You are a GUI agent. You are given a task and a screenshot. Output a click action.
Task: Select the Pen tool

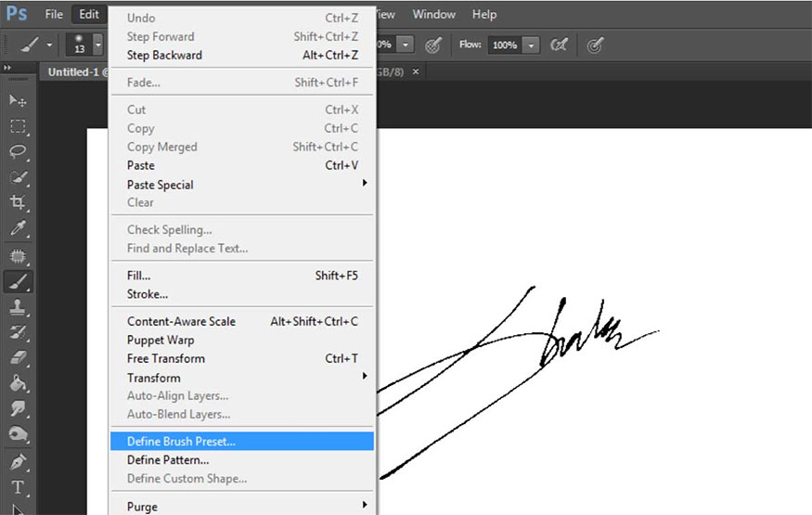18,462
